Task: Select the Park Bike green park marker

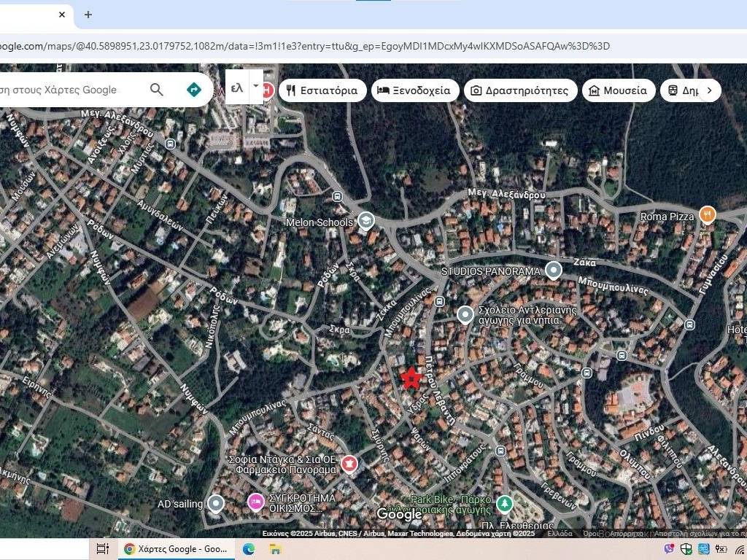Action: pyautogui.click(x=504, y=504)
